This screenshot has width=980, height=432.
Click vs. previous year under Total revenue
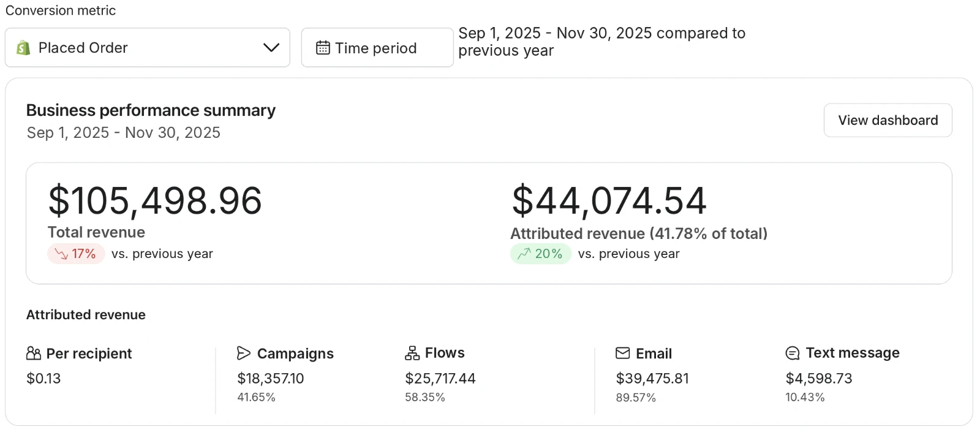click(x=162, y=254)
